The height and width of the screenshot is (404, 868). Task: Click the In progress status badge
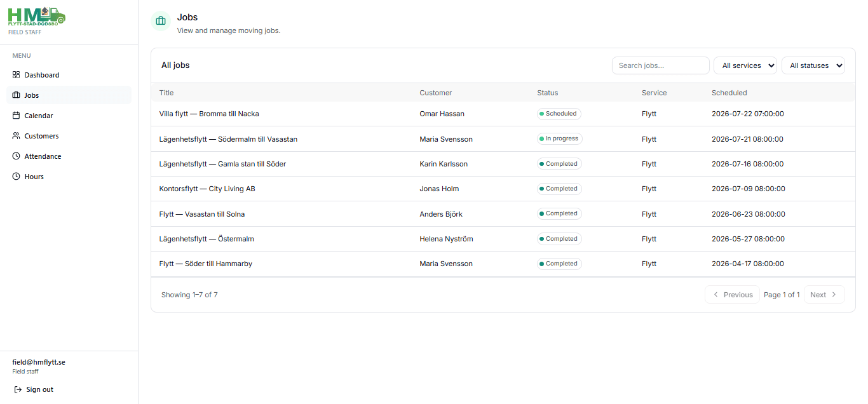(x=560, y=138)
